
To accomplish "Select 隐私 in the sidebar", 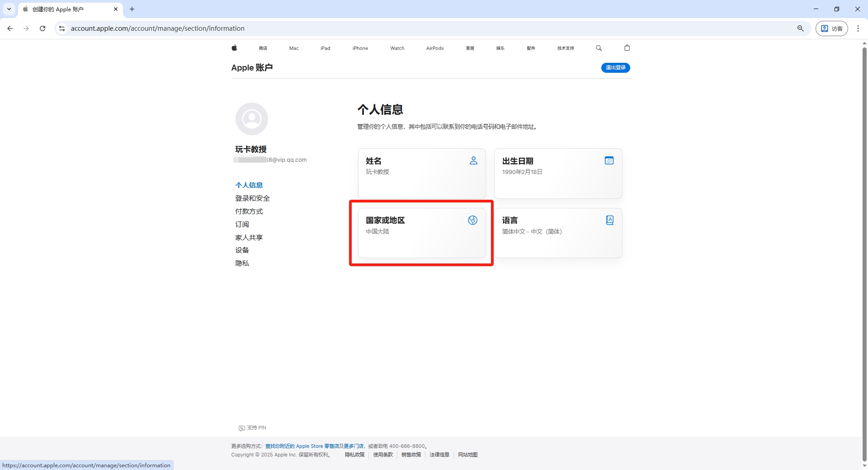I will (x=242, y=263).
